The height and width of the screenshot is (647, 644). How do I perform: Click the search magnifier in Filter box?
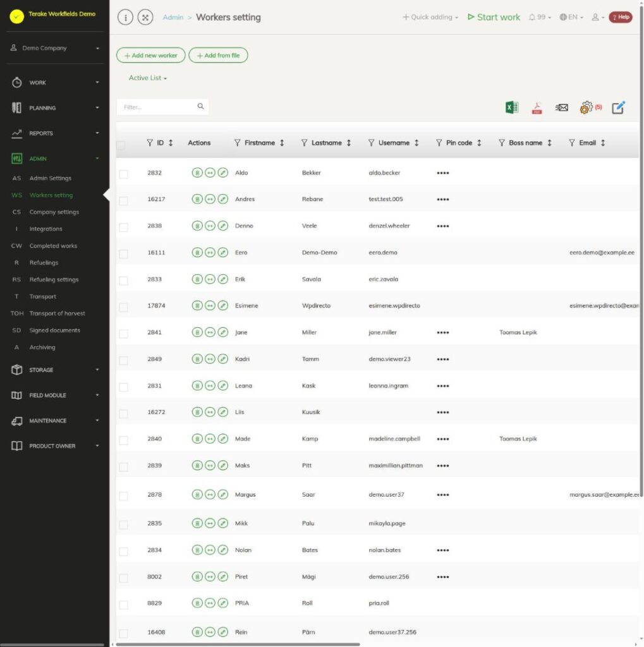200,106
